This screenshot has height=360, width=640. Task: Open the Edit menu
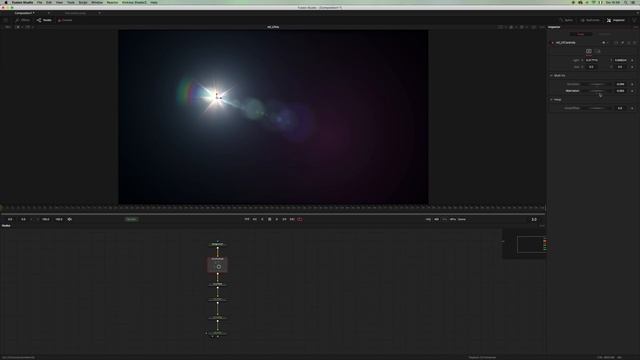49,2
